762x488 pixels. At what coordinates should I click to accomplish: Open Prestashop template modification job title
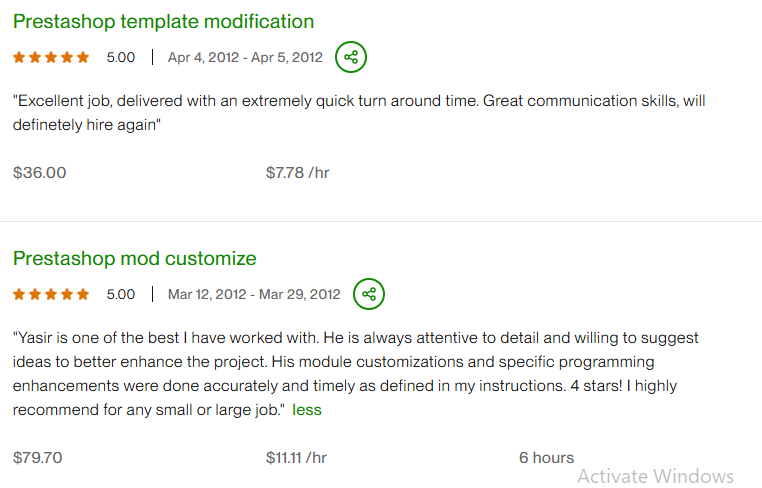(x=163, y=21)
